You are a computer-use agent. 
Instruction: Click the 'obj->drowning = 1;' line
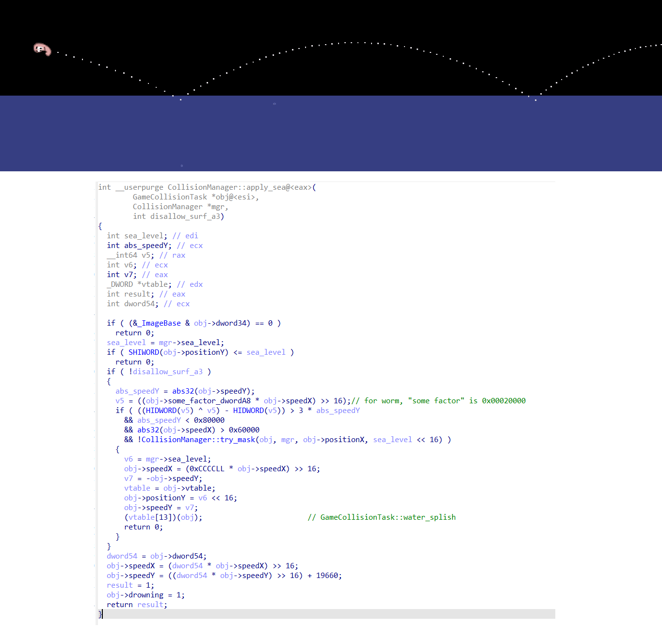click(x=146, y=595)
